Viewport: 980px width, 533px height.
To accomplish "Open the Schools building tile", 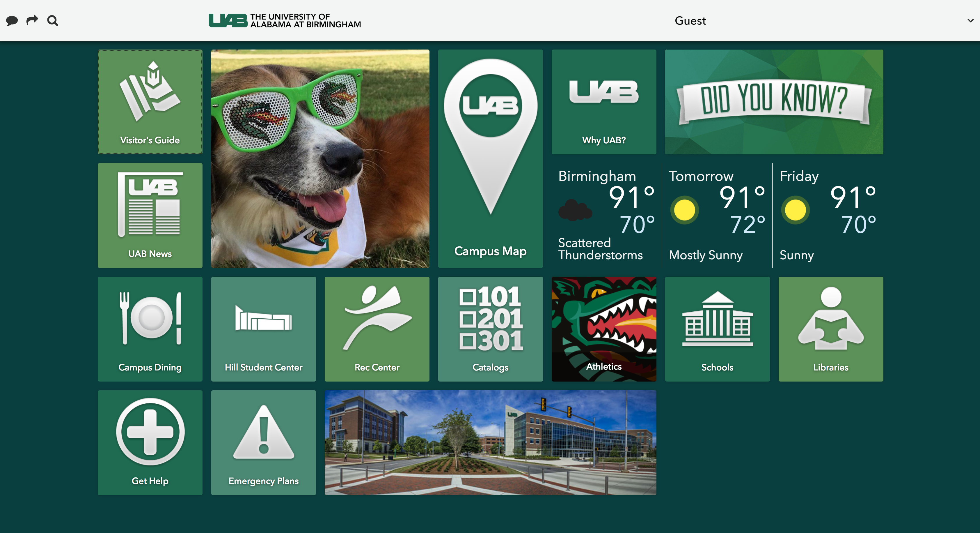I will pyautogui.click(x=717, y=329).
